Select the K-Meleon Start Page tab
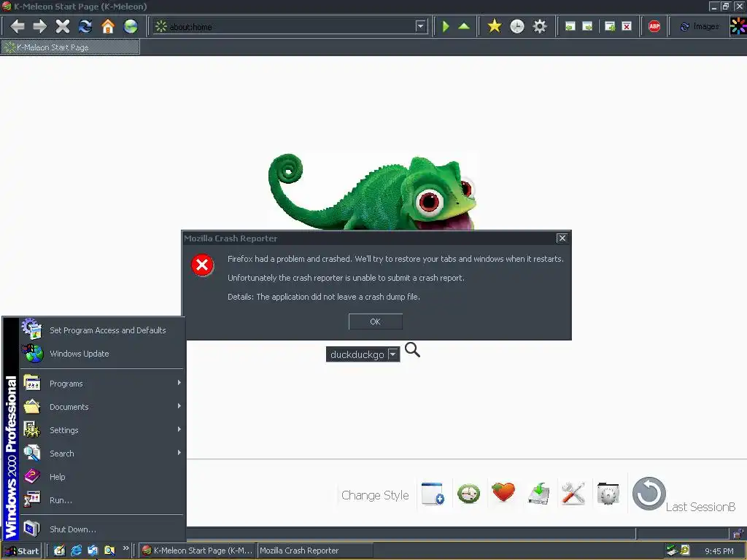This screenshot has width=747, height=560. coord(71,47)
